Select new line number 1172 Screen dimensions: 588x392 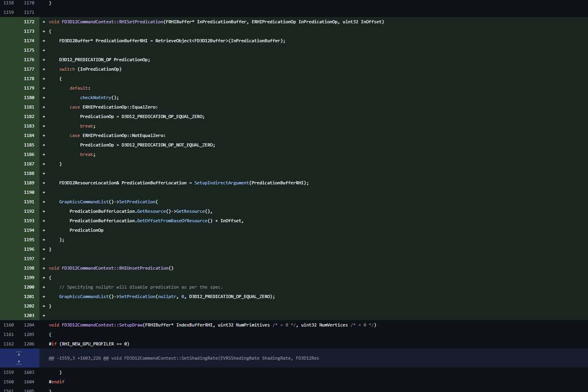coord(29,22)
